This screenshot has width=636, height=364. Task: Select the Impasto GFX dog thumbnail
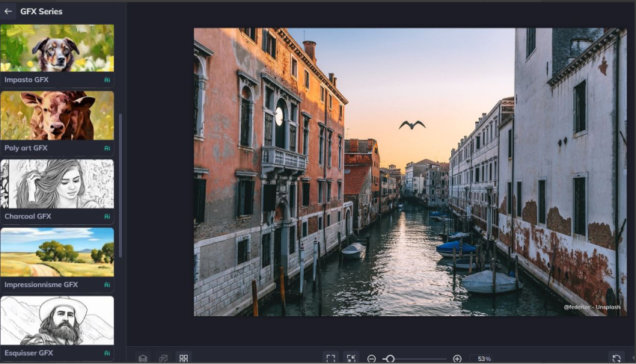[57, 49]
